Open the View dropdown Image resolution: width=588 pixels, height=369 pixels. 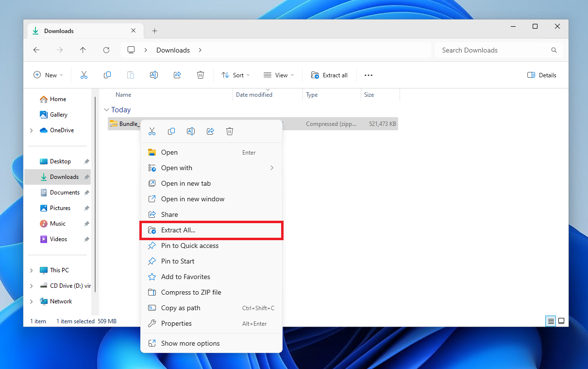[279, 75]
